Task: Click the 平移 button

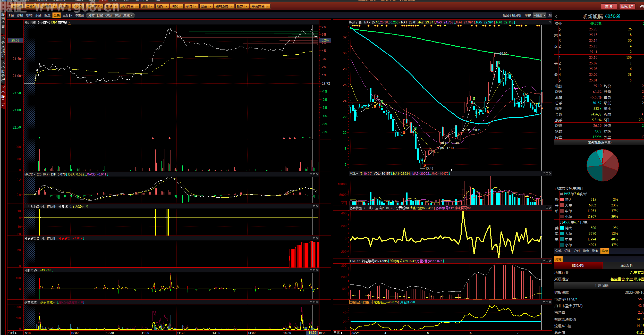Action: [x=528, y=15]
